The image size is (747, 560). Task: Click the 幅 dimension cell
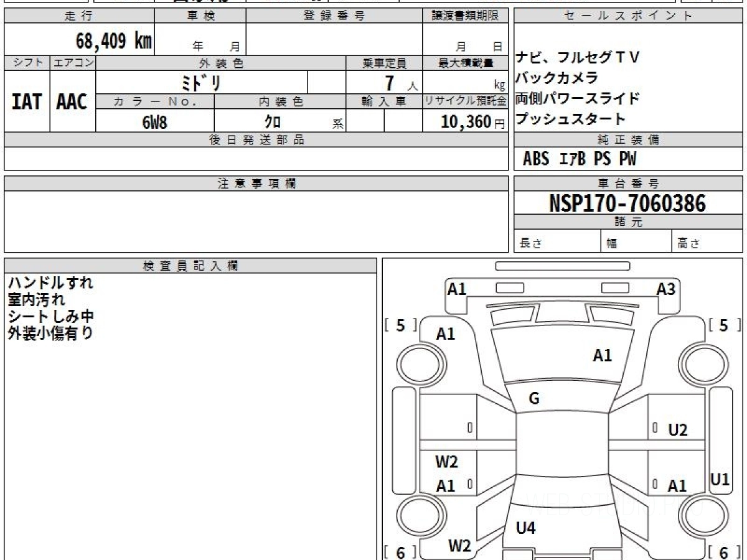636,242
